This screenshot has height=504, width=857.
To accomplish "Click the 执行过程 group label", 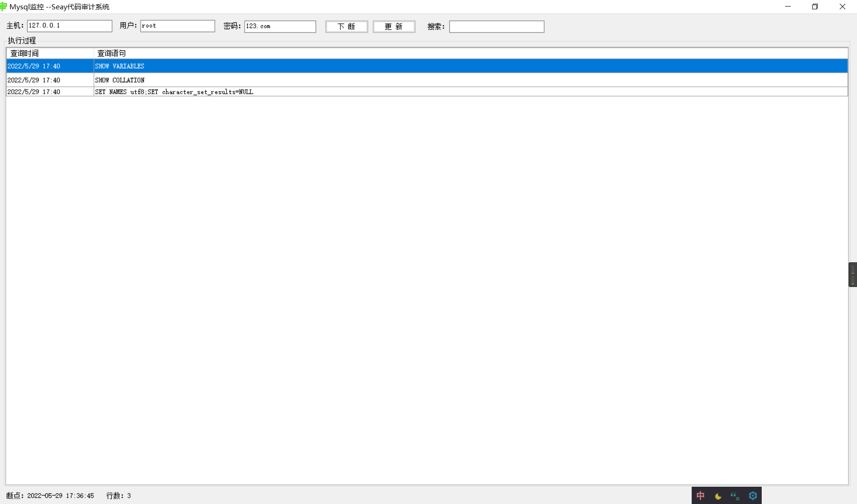I will click(x=21, y=41).
